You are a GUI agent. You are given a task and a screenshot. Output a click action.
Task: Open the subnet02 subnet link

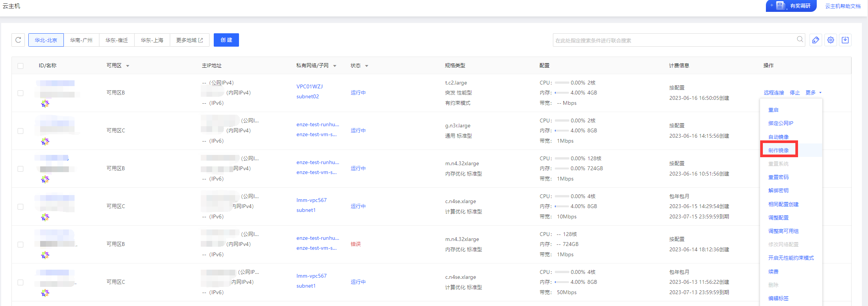coord(307,96)
